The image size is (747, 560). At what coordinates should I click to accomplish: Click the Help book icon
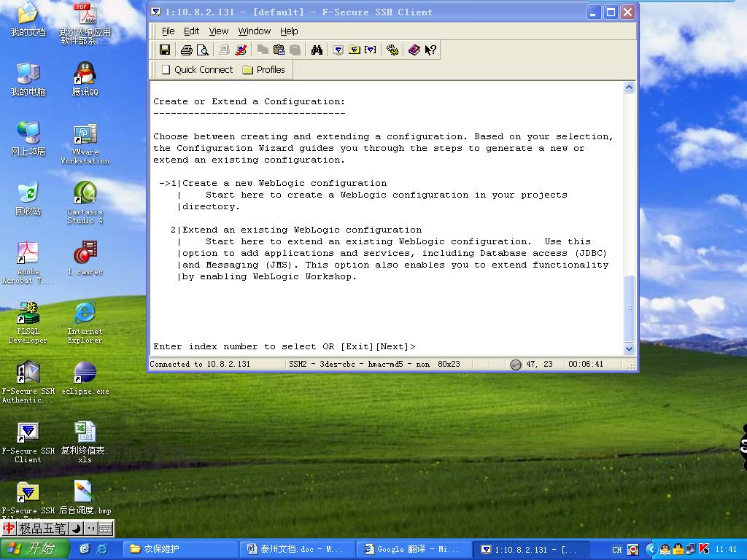click(x=414, y=50)
